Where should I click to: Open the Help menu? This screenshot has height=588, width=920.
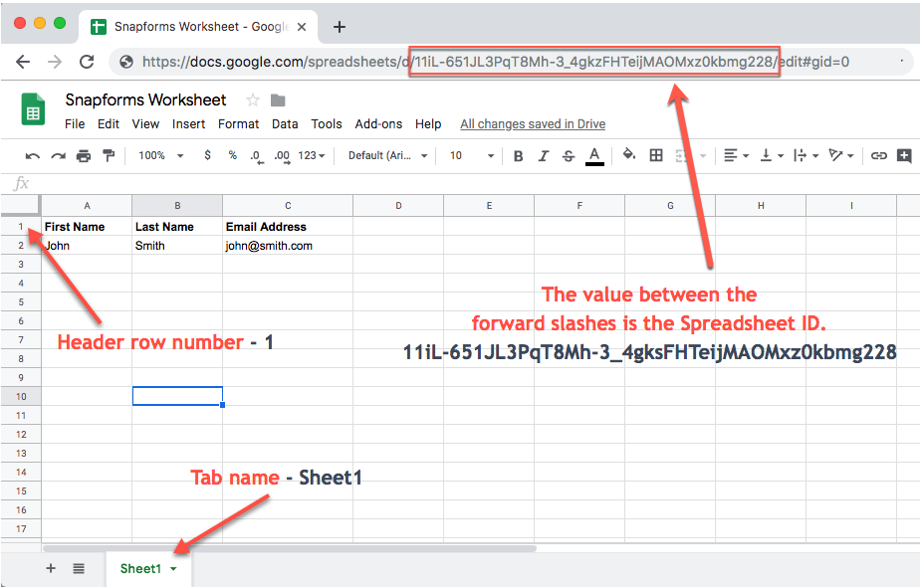click(x=428, y=124)
